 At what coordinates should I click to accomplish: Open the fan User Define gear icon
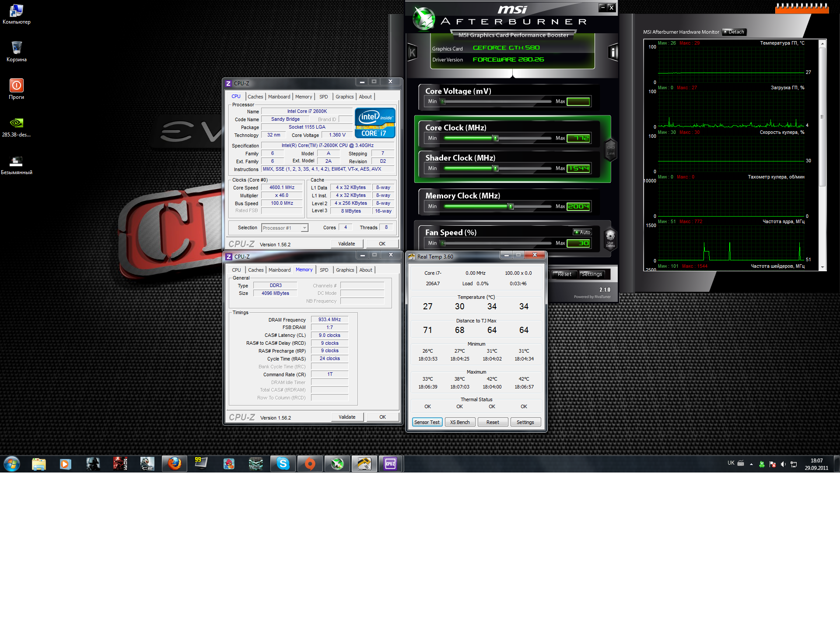click(610, 238)
